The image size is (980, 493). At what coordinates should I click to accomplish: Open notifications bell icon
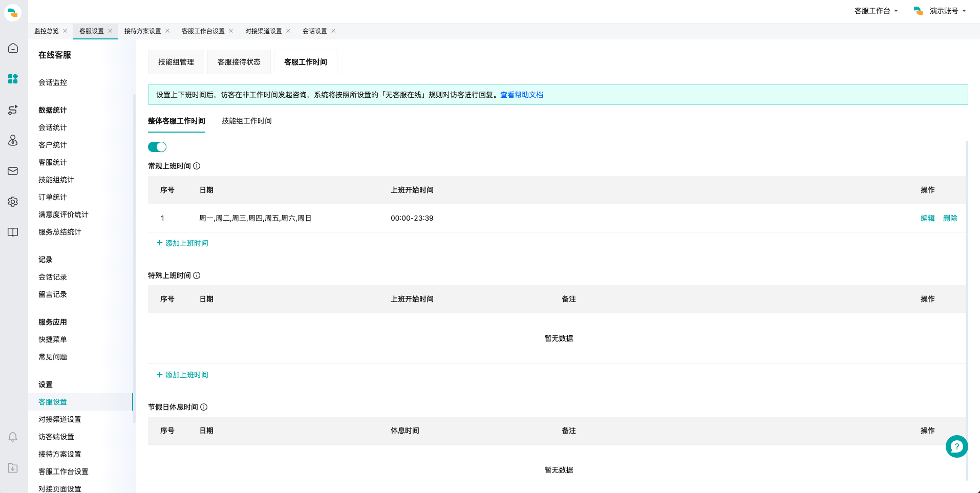[13, 437]
